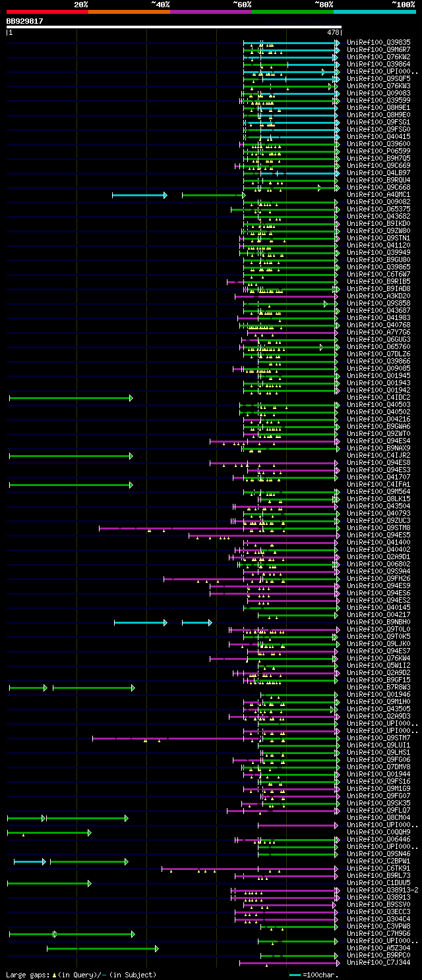Viewport: 422px width, 980px height.
Task: Open hit UniRef100_Q09083
Action: coord(378,93)
